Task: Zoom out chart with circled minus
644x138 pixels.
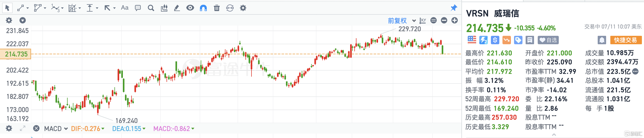Action: coord(444,20)
